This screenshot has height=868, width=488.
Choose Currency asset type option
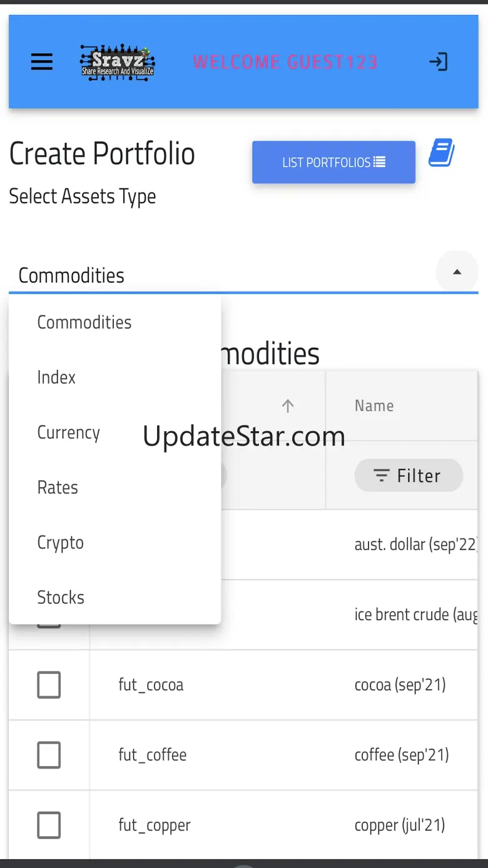click(69, 432)
